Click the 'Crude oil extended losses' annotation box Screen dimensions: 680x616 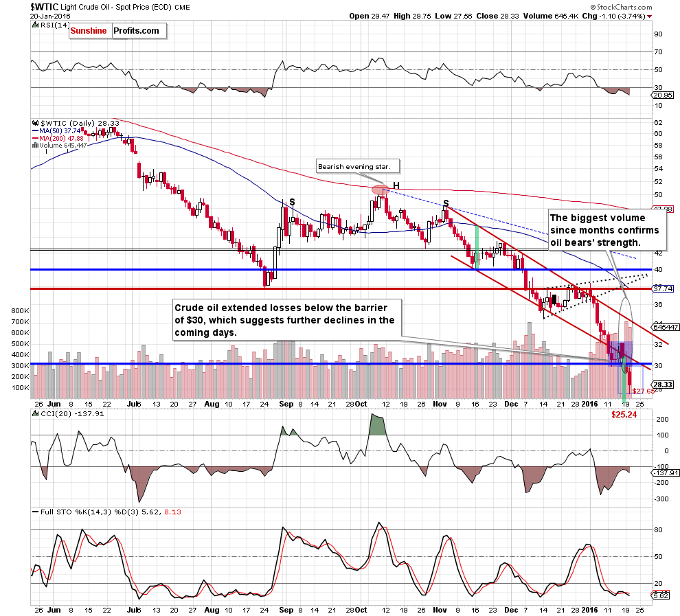click(287, 320)
